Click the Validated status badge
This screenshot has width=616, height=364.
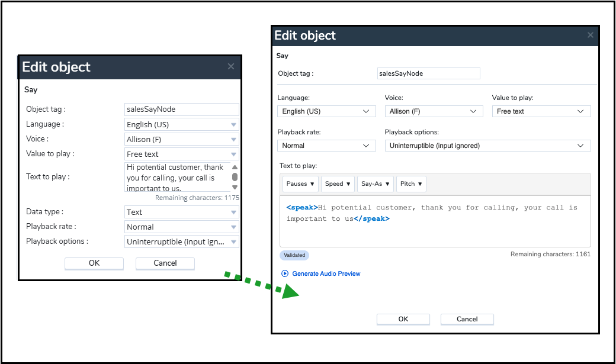(x=294, y=255)
